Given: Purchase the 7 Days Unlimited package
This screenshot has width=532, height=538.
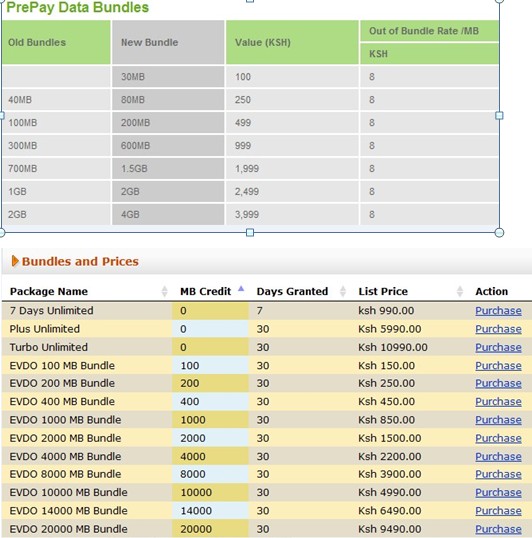Looking at the screenshot, I should (498, 311).
